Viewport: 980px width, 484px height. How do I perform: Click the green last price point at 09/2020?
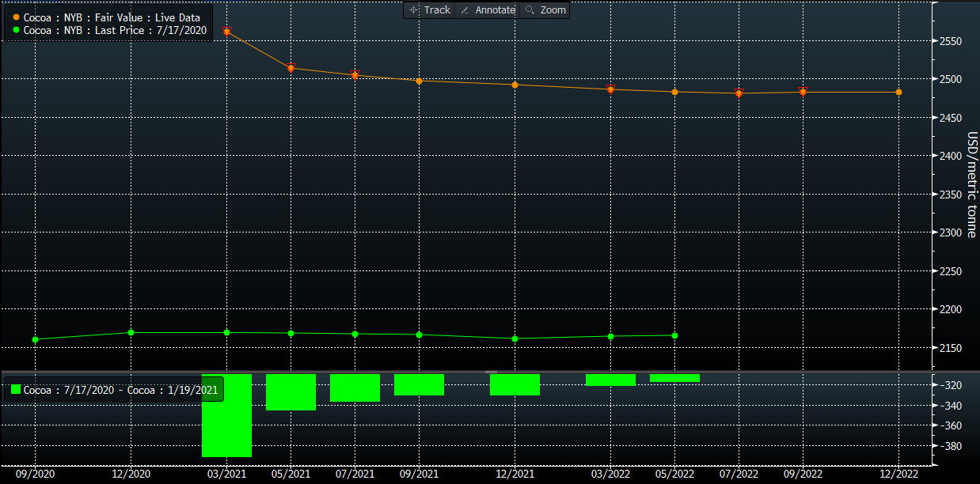pos(35,339)
